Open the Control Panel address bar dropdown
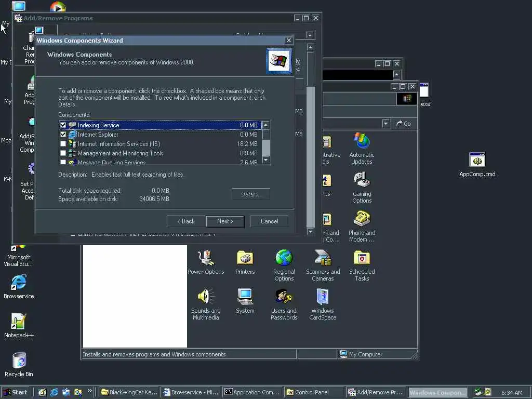The image size is (532, 399). pyautogui.click(x=386, y=124)
